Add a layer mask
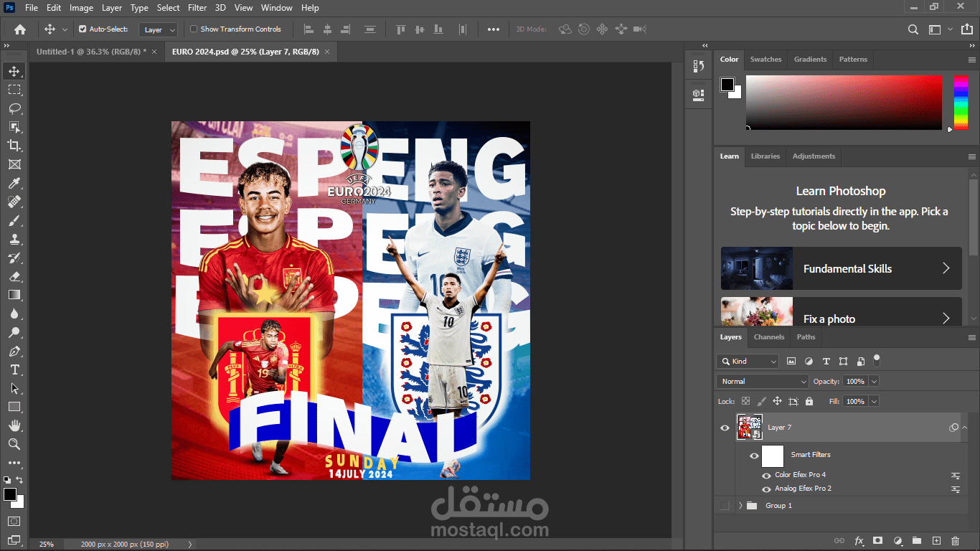 (x=877, y=541)
